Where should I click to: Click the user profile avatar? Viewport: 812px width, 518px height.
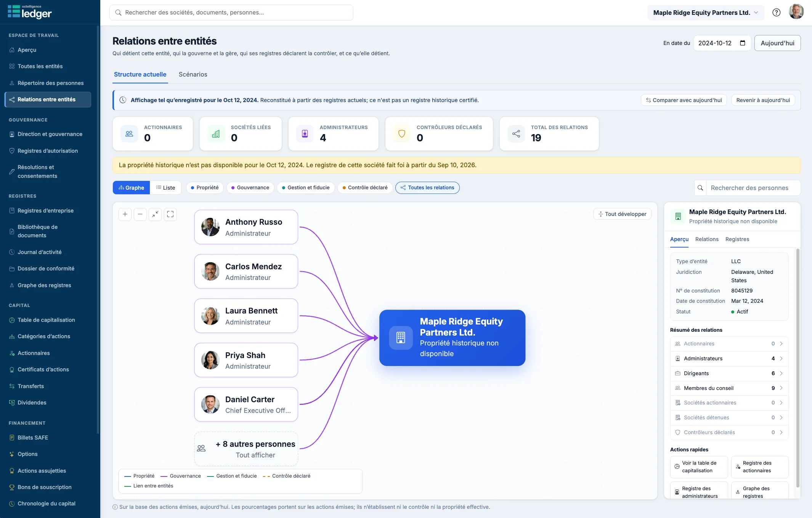(796, 12)
